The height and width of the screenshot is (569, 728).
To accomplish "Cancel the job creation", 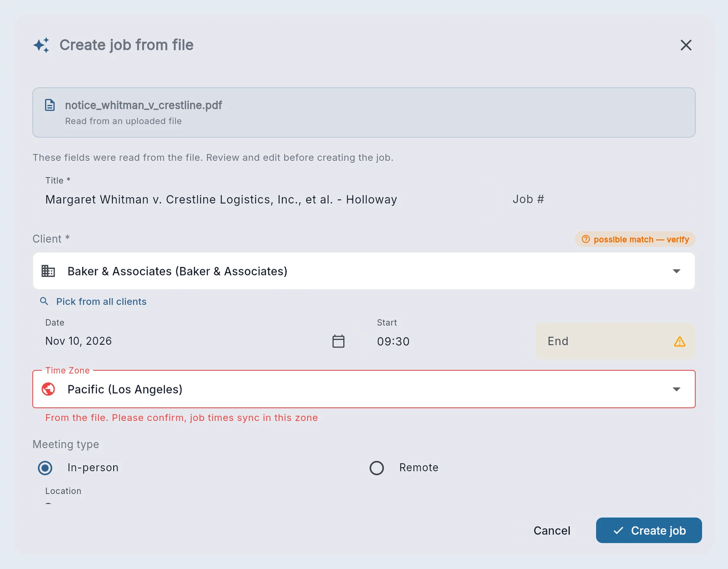I will pyautogui.click(x=552, y=531).
